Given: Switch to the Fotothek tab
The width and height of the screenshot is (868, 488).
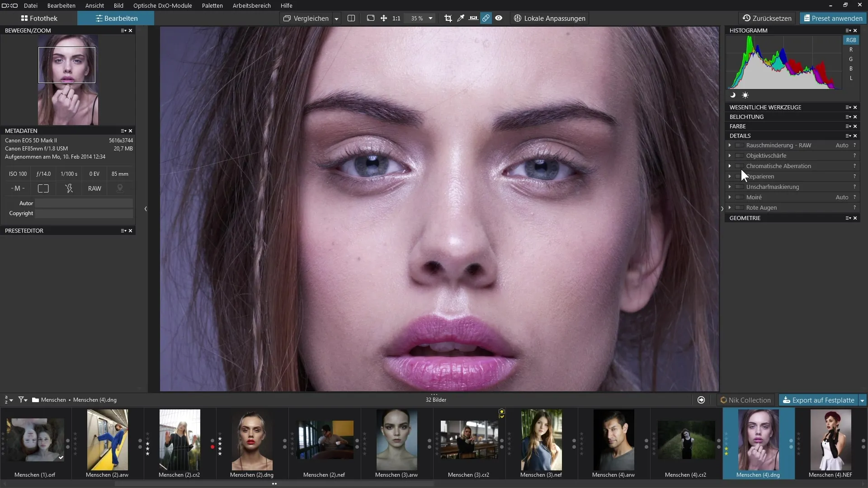Looking at the screenshot, I should (39, 19).
